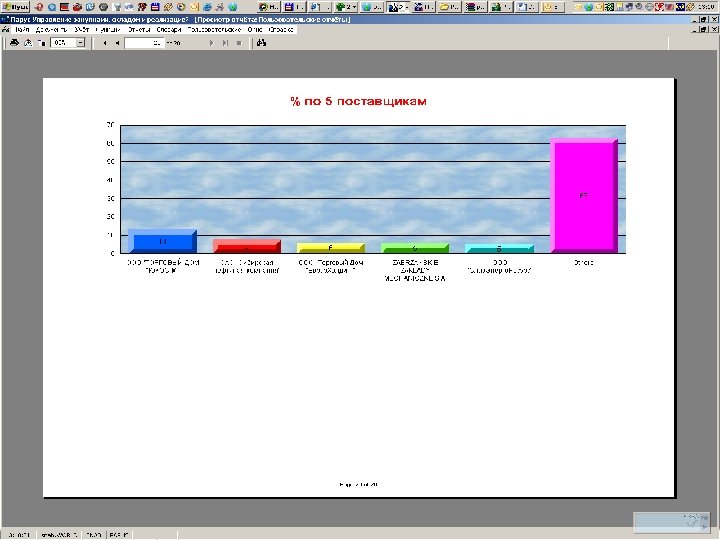720x540 pixels.
Task: Jump to the last report page
Action: click(225, 43)
